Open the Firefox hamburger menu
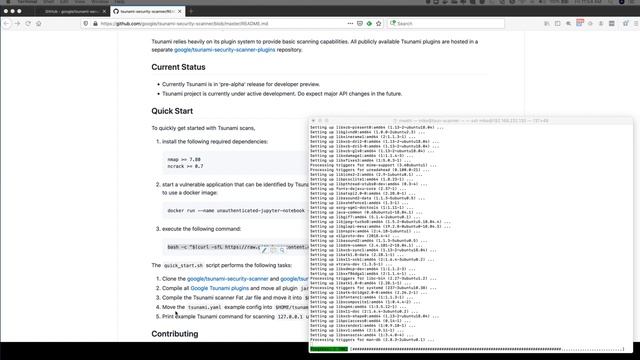Image resolution: width=640 pixels, height=360 pixels. coord(636,24)
